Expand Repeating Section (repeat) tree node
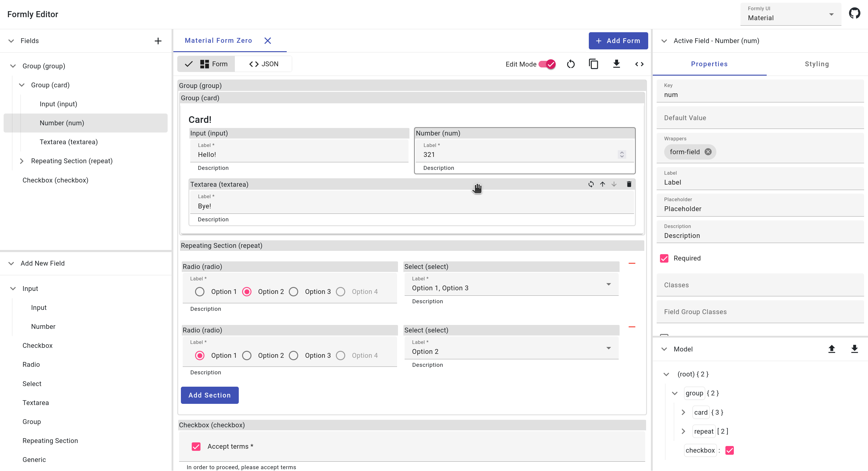The height and width of the screenshot is (471, 868). coord(22,161)
